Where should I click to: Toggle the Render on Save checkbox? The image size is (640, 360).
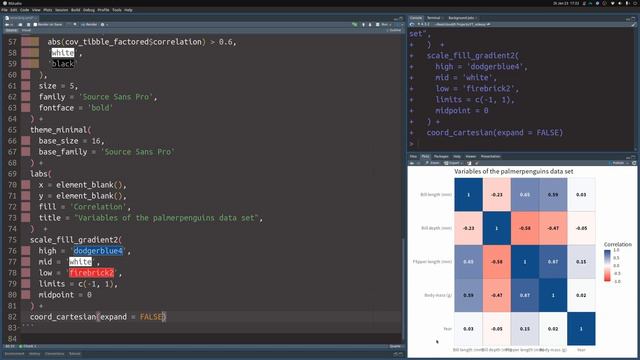pos(35,24)
